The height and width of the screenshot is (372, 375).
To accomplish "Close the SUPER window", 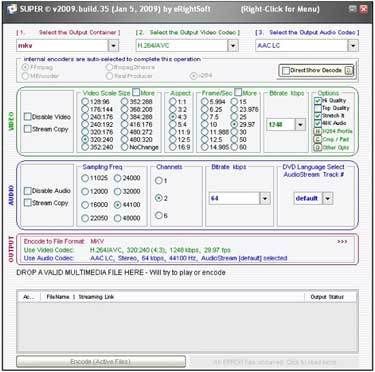I will click(x=363, y=9).
